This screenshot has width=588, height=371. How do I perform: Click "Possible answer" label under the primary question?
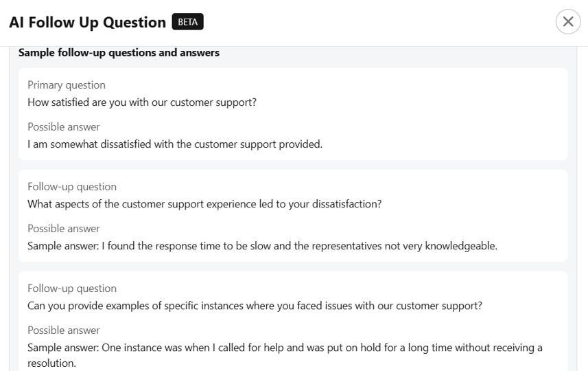[x=64, y=127]
